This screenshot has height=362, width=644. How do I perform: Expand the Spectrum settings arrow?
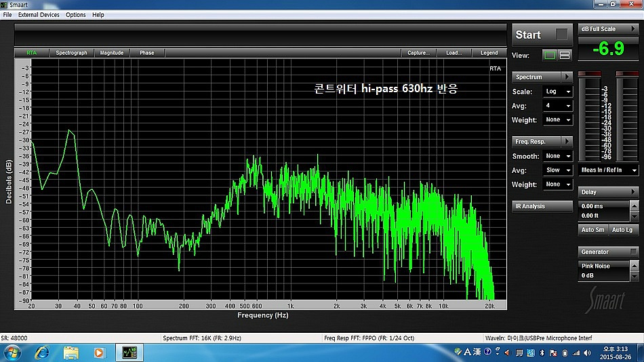tap(567, 77)
